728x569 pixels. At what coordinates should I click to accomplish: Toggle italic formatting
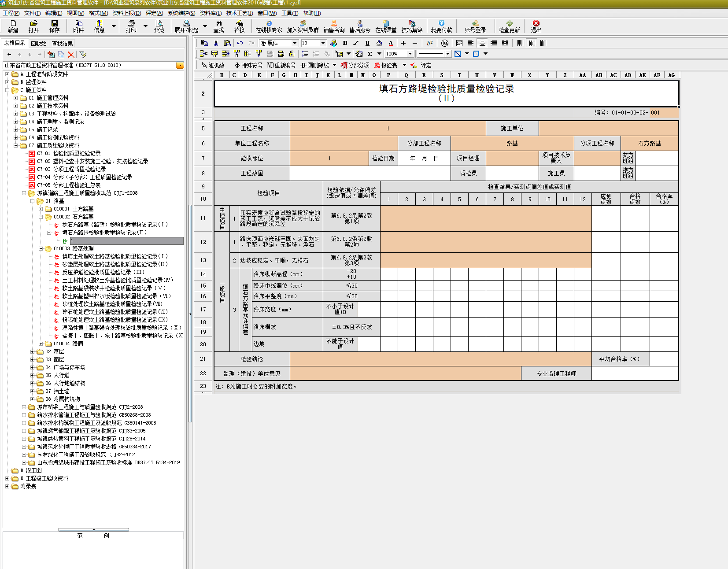tap(356, 43)
